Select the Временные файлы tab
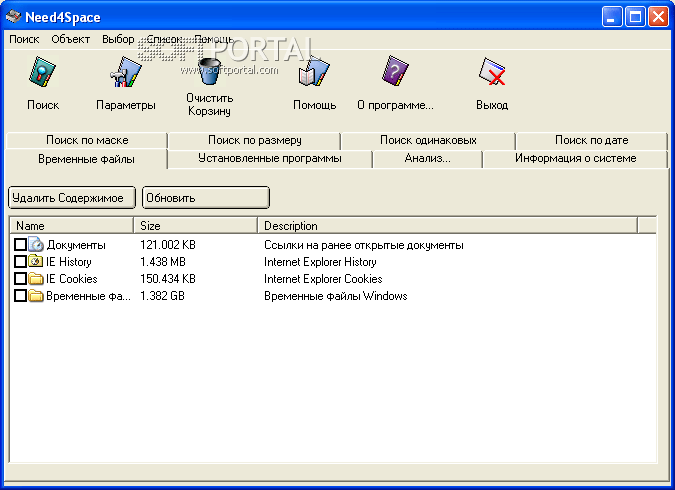Screen dimensions: 675x490 click(x=86, y=159)
